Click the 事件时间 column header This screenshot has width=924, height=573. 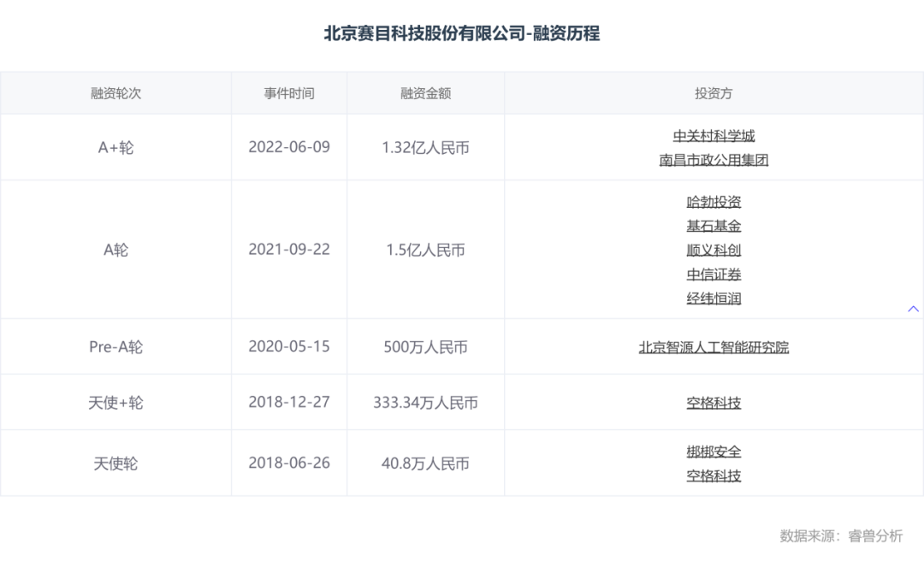point(289,93)
